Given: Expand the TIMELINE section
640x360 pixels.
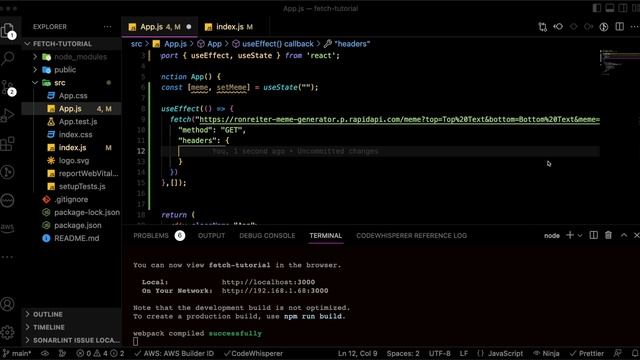Looking at the screenshot, I should tap(72, 327).
